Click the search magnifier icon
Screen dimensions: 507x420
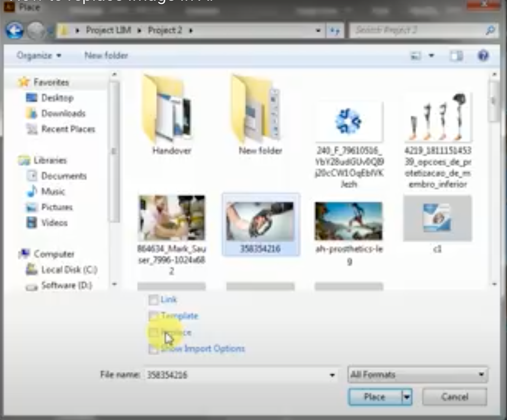[x=490, y=30]
